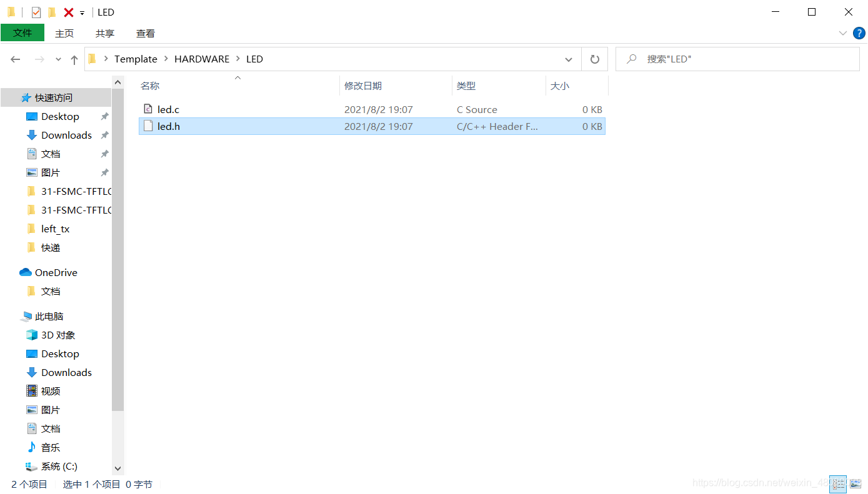
Task: Open pinned Downloads under quick access
Action: click(66, 136)
